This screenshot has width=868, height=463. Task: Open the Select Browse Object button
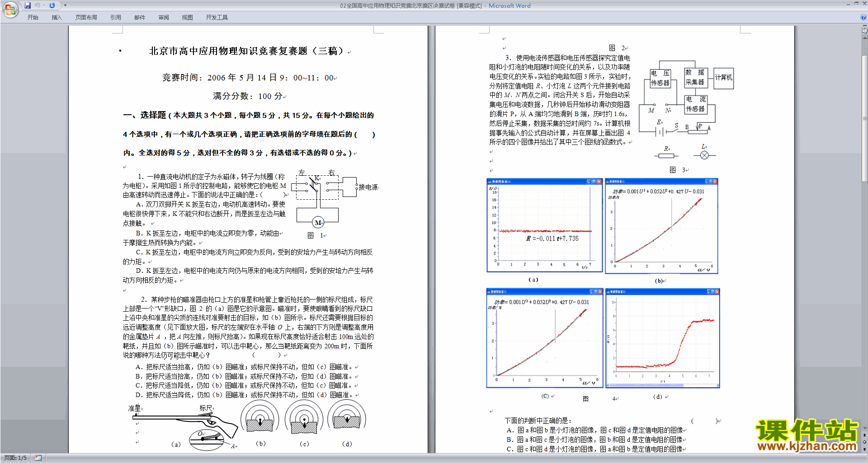pos(865,442)
